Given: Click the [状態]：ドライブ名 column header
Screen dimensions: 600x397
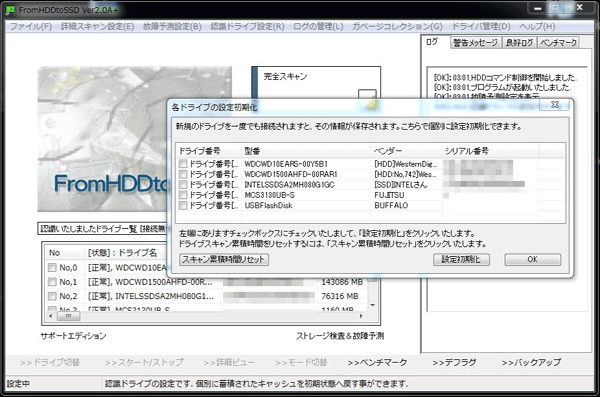Looking at the screenshot, I should point(122,253).
